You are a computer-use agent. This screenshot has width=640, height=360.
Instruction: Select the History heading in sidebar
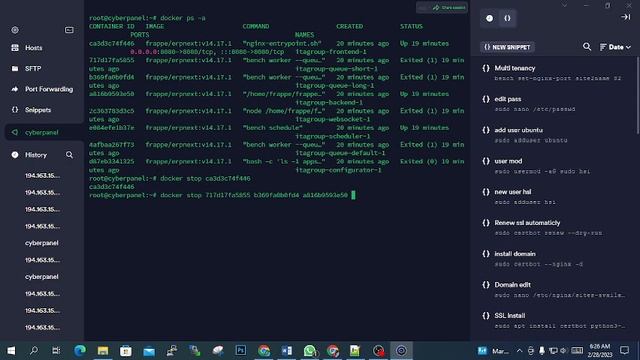click(36, 155)
